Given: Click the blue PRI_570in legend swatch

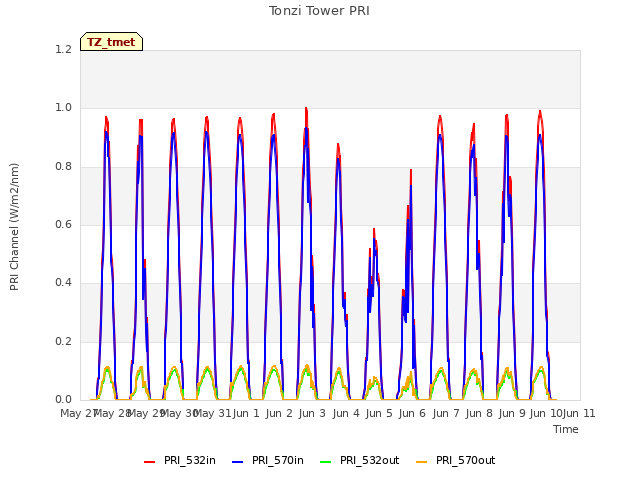Looking at the screenshot, I should [x=238, y=462].
